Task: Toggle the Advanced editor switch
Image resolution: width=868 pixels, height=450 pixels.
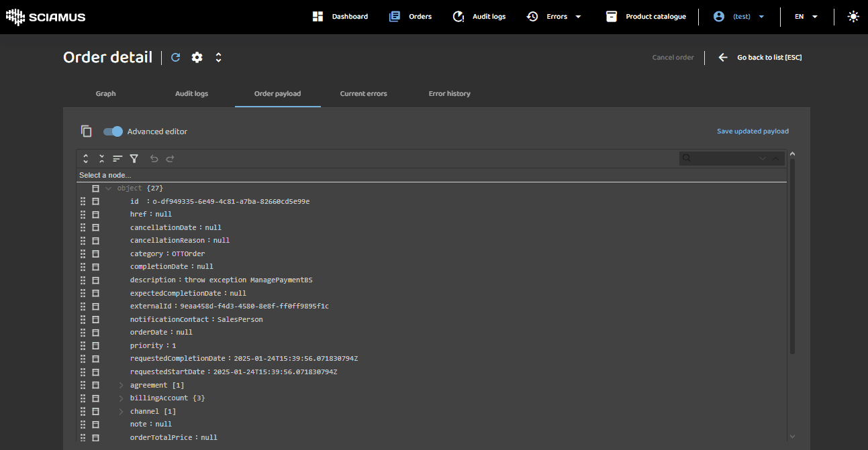Action: tap(113, 131)
